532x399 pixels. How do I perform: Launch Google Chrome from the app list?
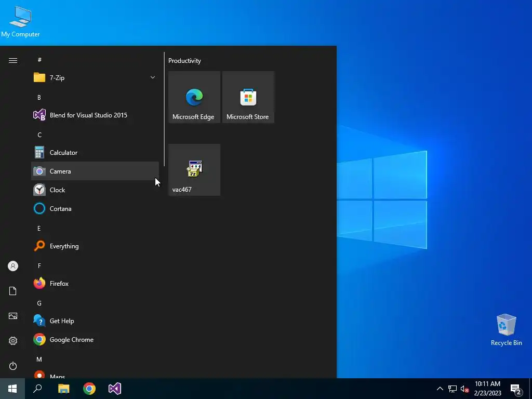click(x=95, y=340)
